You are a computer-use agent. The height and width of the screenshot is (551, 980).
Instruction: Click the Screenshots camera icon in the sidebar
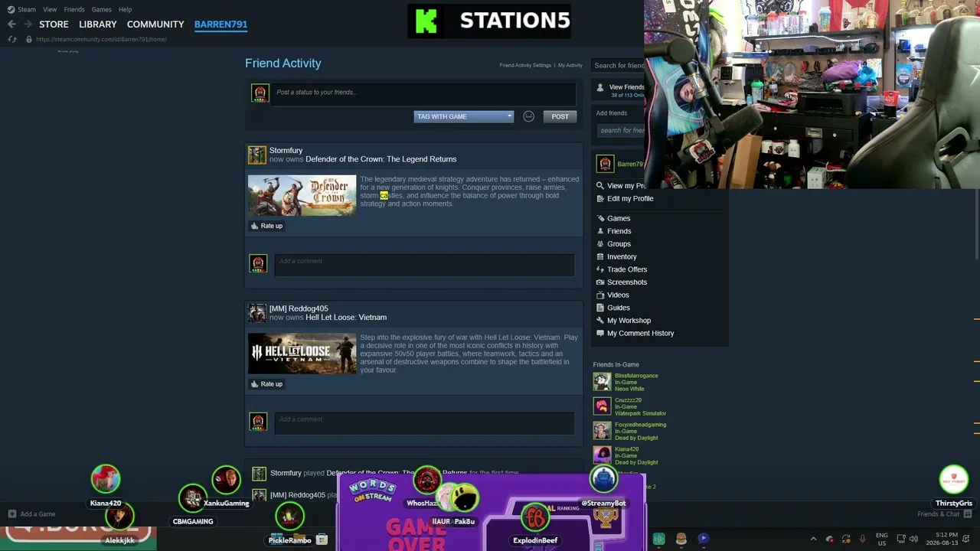tap(600, 282)
